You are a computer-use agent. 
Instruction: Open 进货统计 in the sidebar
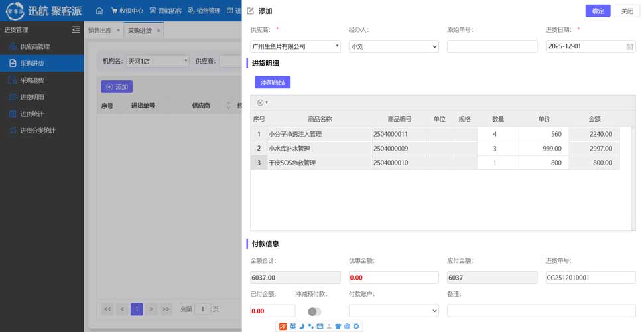[42, 114]
